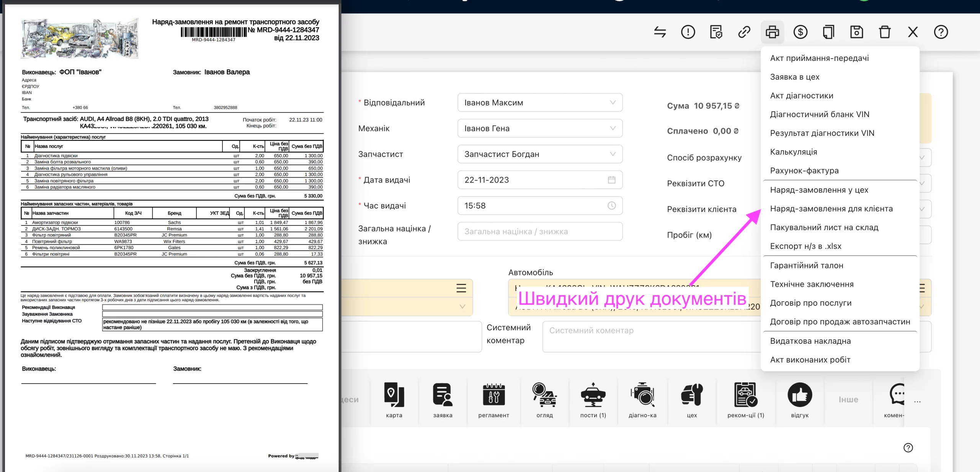Click the copy order toolbar icon
The height and width of the screenshot is (472, 980).
828,32
